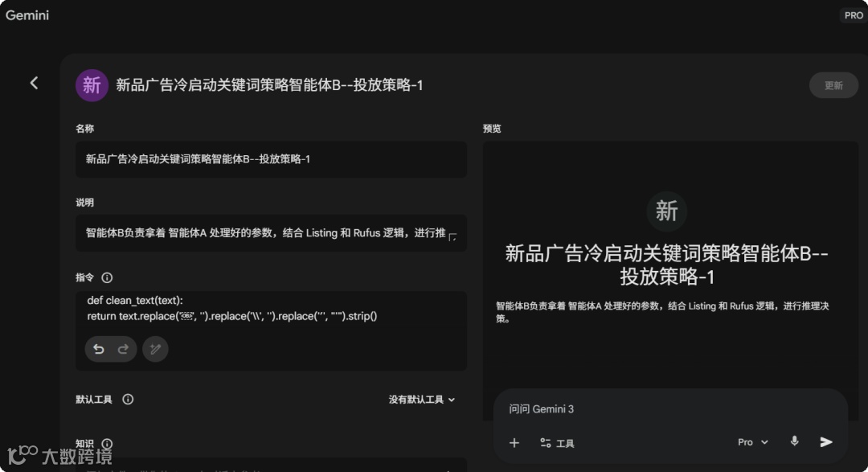Click the header title 新品广告冷启动关键词策略智能体B--投放策略-1

click(x=269, y=85)
